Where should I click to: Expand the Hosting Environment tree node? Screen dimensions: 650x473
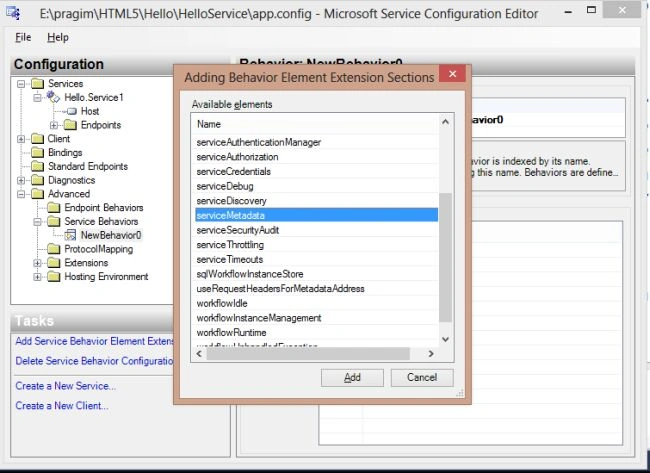[37, 277]
